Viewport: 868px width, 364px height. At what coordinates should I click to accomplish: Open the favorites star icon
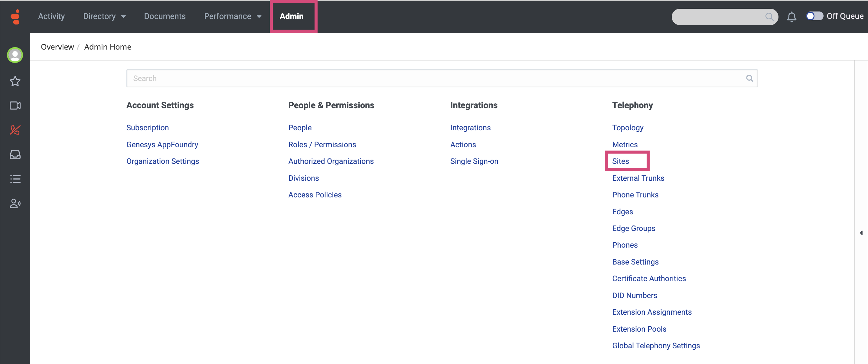pyautogui.click(x=15, y=81)
